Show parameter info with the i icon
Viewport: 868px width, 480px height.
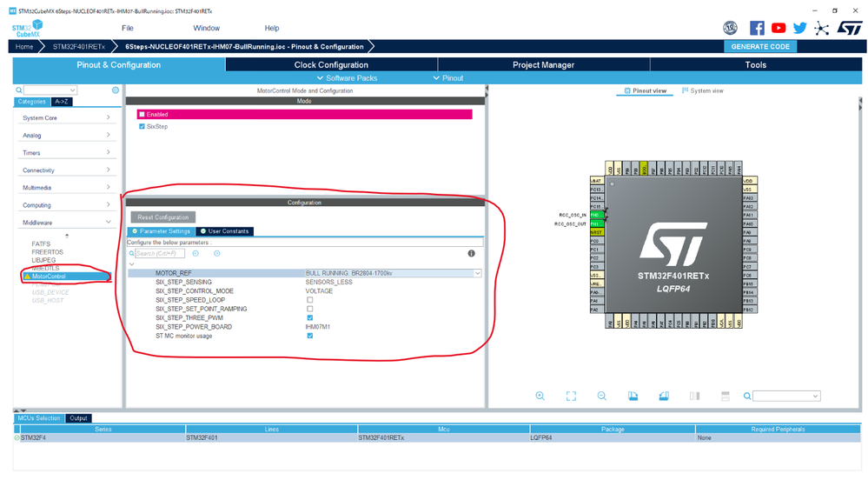[471, 253]
